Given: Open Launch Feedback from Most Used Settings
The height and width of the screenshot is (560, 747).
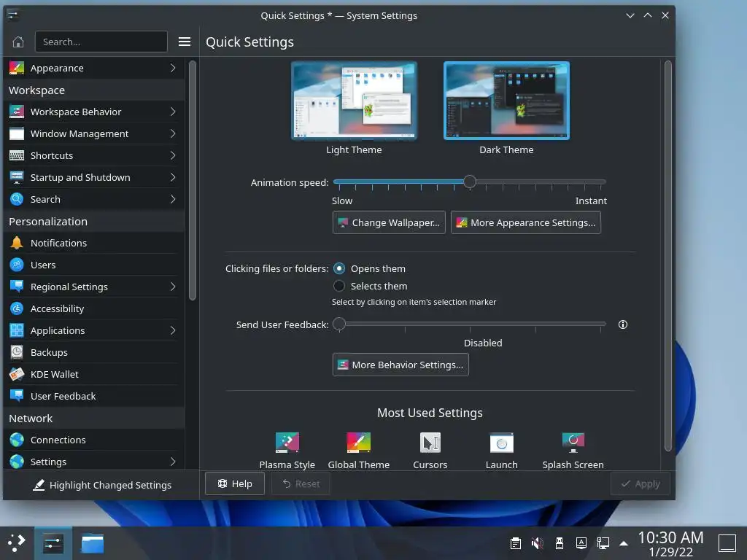Looking at the screenshot, I should point(502,451).
